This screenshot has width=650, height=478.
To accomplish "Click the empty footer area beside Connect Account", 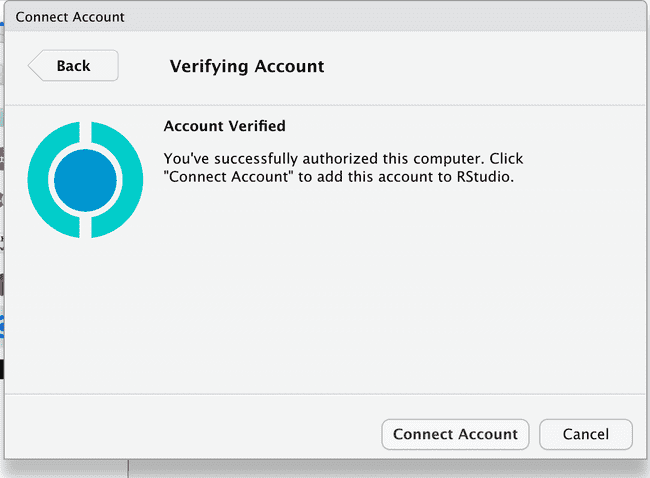I will [x=191, y=434].
